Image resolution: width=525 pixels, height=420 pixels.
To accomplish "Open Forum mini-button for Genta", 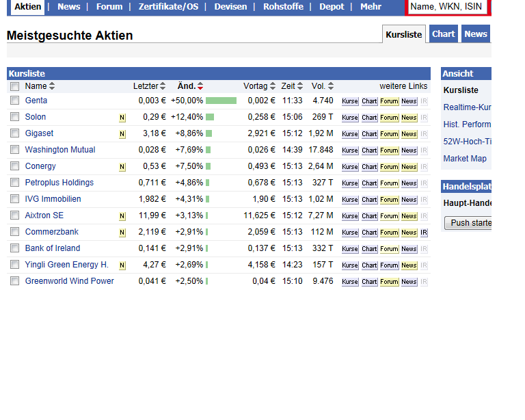I will pos(390,101).
